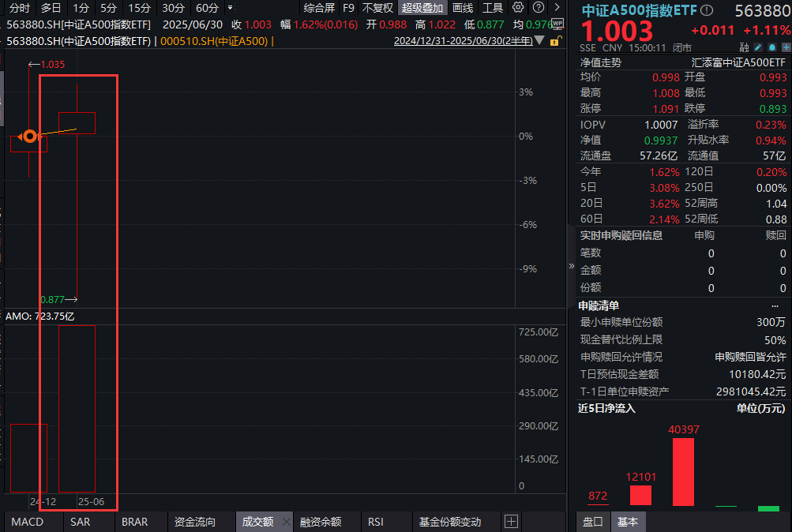
Task: Click the 25-06 volume bar
Action: coord(77,408)
